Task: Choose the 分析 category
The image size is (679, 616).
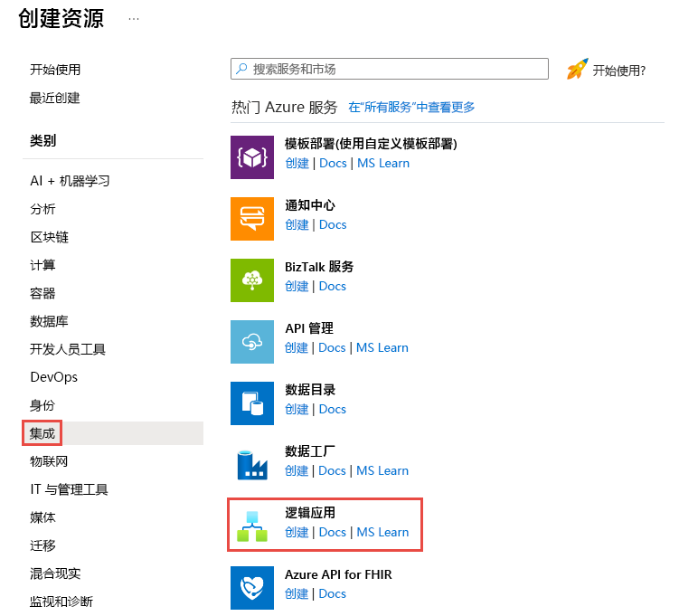Action: tap(42, 209)
